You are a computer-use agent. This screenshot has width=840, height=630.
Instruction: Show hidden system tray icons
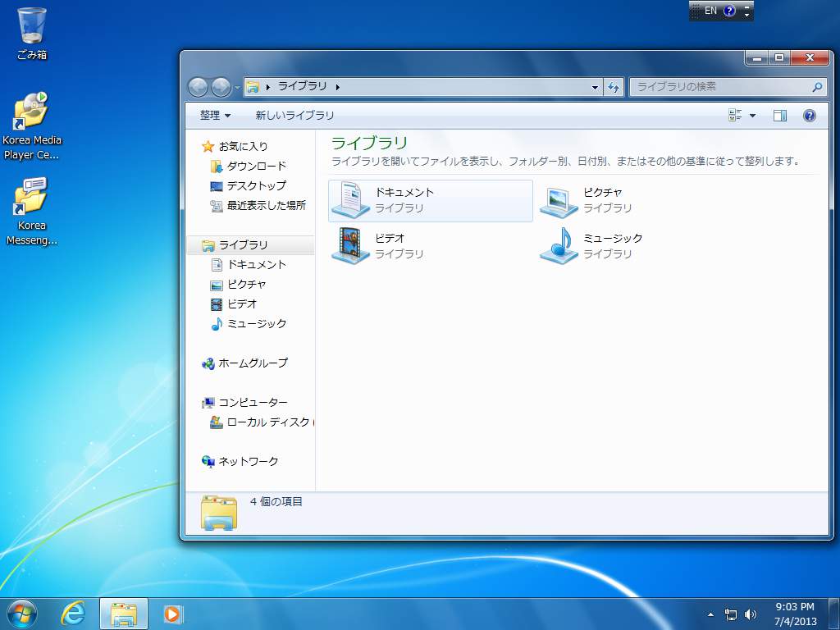point(711,614)
